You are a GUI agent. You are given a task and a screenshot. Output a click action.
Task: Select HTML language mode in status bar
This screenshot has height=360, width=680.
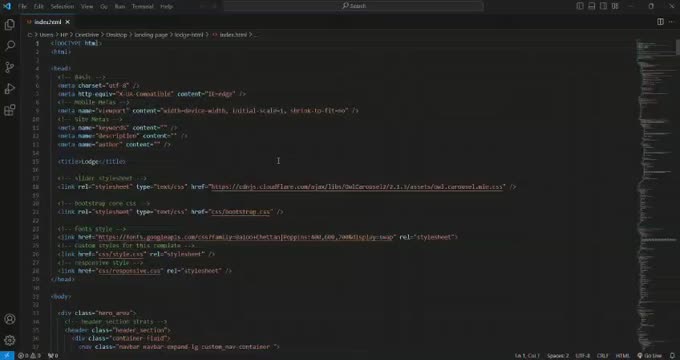[x=622, y=356]
